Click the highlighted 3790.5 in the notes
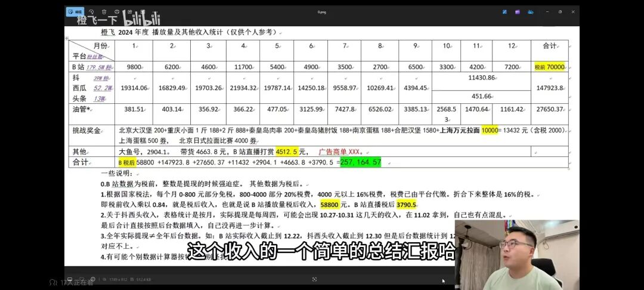644x290 pixels. [407, 205]
